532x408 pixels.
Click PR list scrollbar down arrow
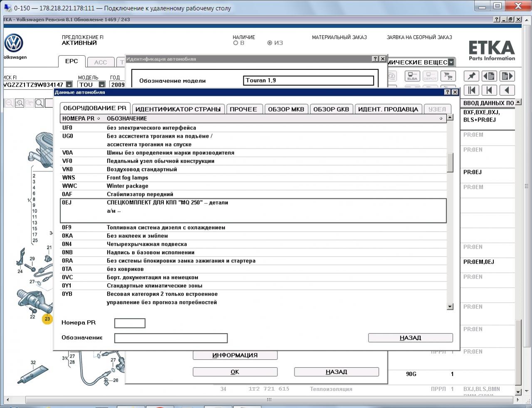[450, 307]
